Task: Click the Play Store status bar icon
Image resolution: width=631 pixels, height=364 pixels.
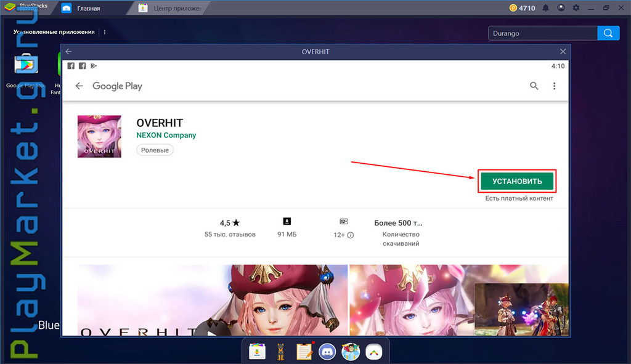Action: [94, 66]
